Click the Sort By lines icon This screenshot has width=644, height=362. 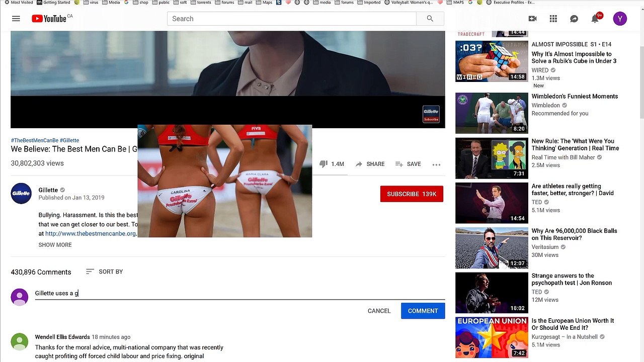point(90,271)
